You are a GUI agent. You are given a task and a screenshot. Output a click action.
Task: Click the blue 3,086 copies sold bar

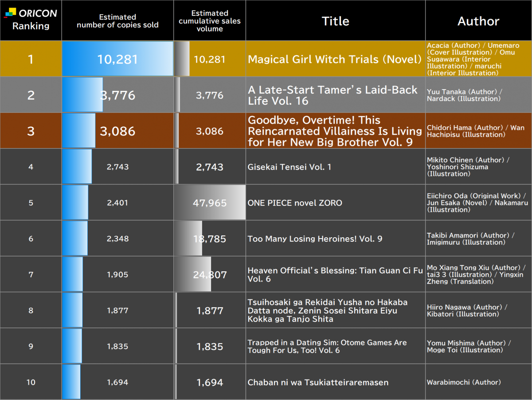pyautogui.click(x=78, y=131)
